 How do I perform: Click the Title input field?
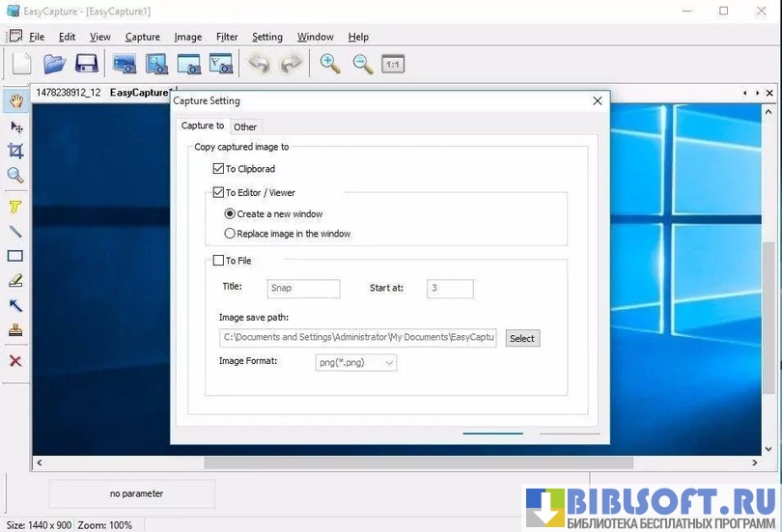click(303, 289)
